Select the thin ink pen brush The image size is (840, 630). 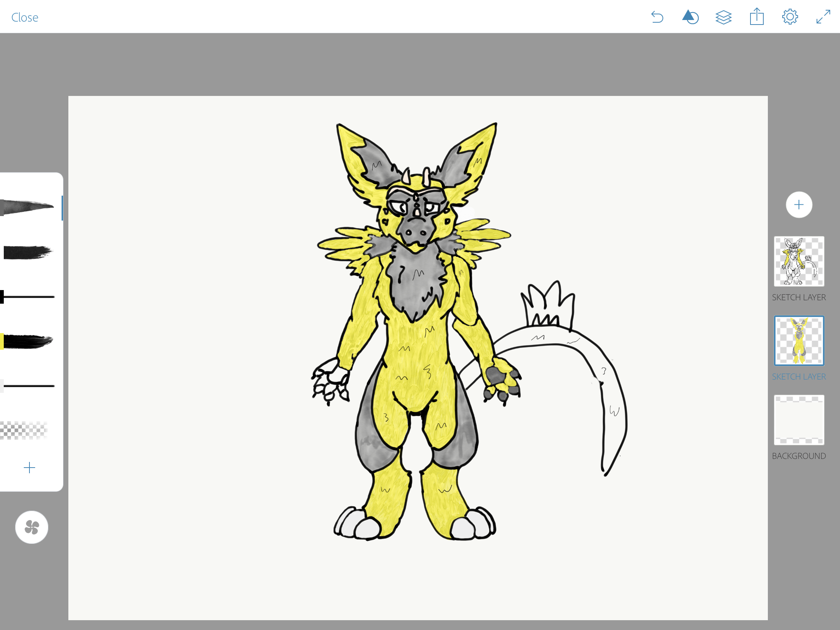pos(27,297)
